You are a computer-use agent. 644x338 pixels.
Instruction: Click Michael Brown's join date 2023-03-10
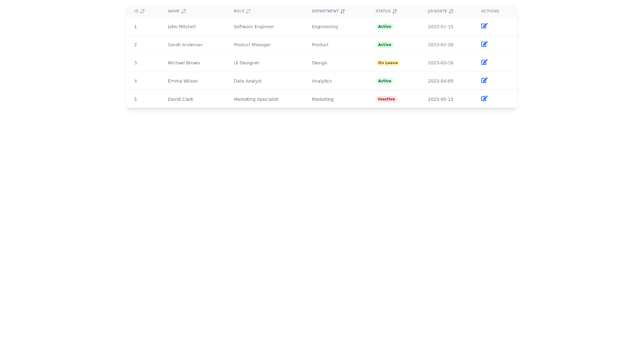[x=440, y=63]
